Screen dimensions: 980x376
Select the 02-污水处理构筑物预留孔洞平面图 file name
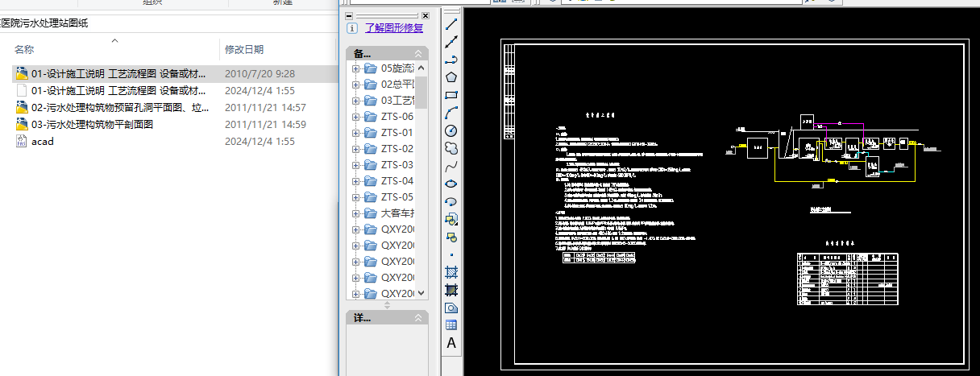pyautogui.click(x=120, y=107)
